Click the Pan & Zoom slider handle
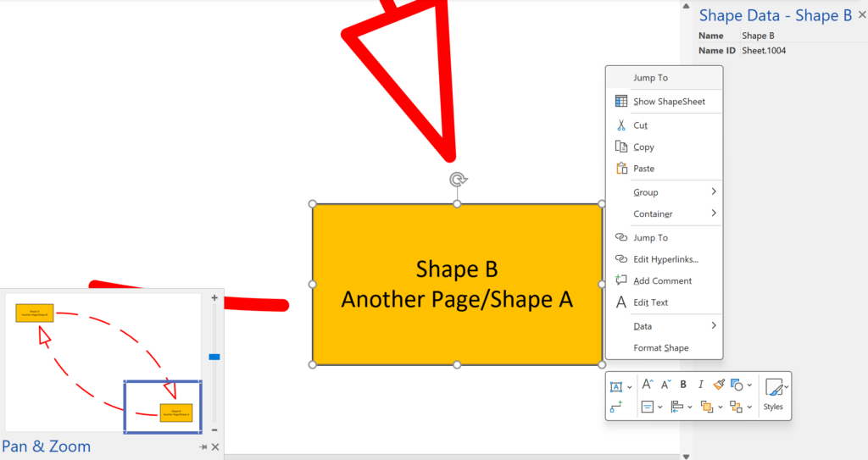Viewport: 868px width, 460px height. [214, 357]
